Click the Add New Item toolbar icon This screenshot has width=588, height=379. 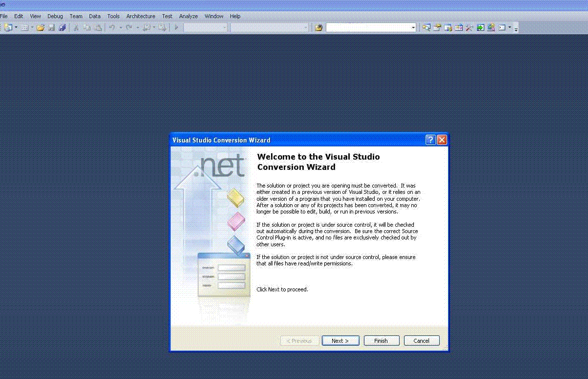[x=24, y=27]
